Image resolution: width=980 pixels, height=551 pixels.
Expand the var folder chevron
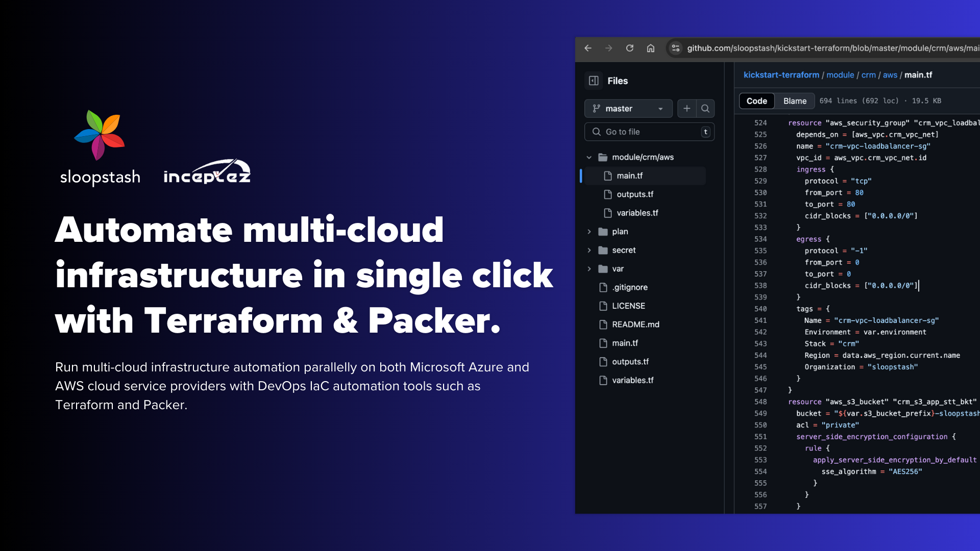[x=589, y=269]
